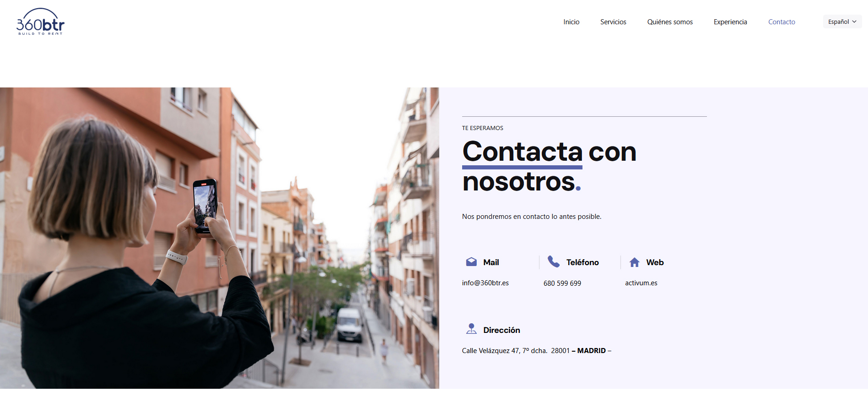Click the Mail label heading
The width and height of the screenshot is (868, 408).
491,262
